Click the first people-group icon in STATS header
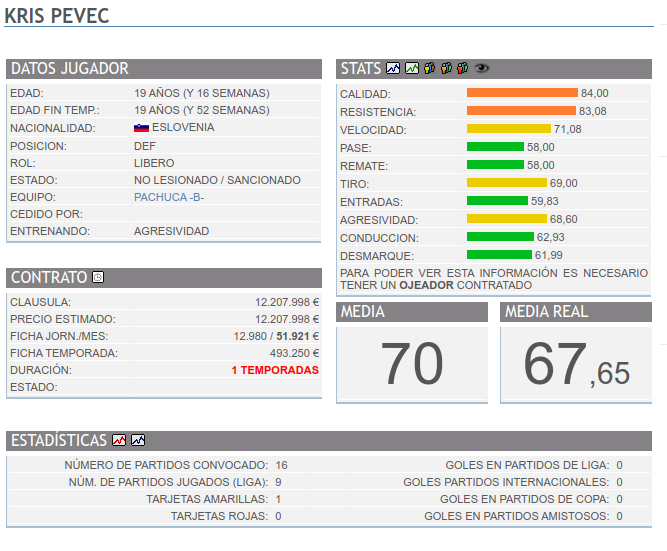This screenshot has width=667, height=551. tap(429, 69)
